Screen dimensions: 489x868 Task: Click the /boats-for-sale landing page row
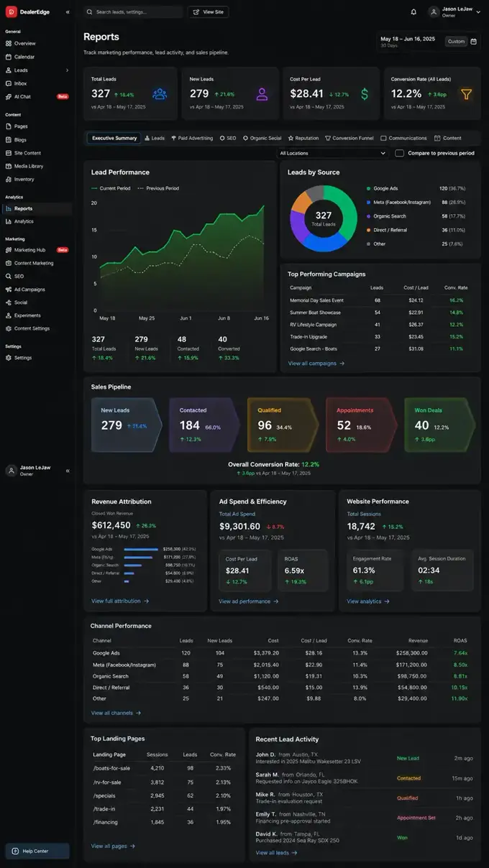pyautogui.click(x=165, y=767)
